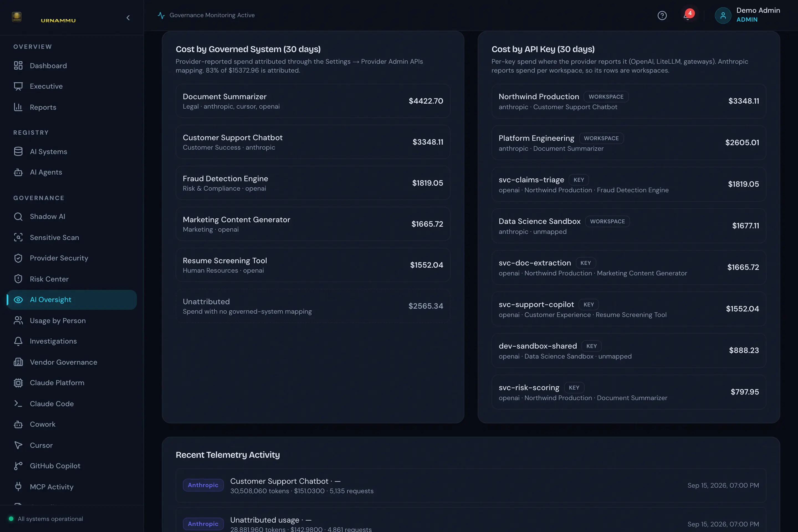Select the Customer Support Chatbot cost row
The image size is (798, 532).
313,142
